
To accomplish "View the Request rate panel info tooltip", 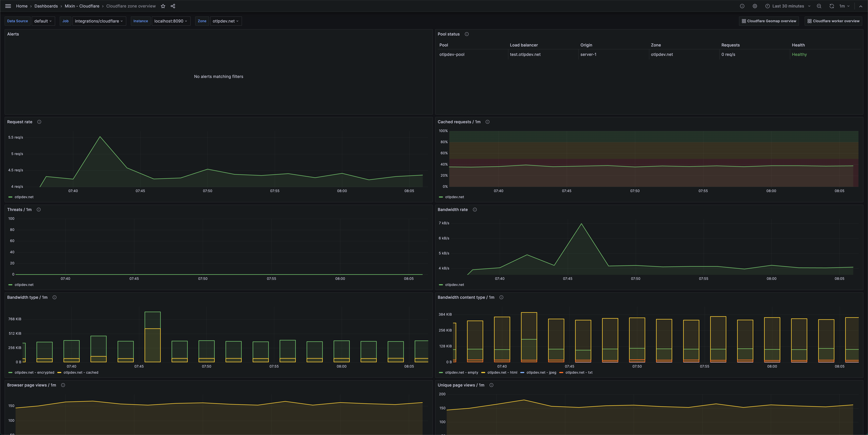I will [39, 122].
